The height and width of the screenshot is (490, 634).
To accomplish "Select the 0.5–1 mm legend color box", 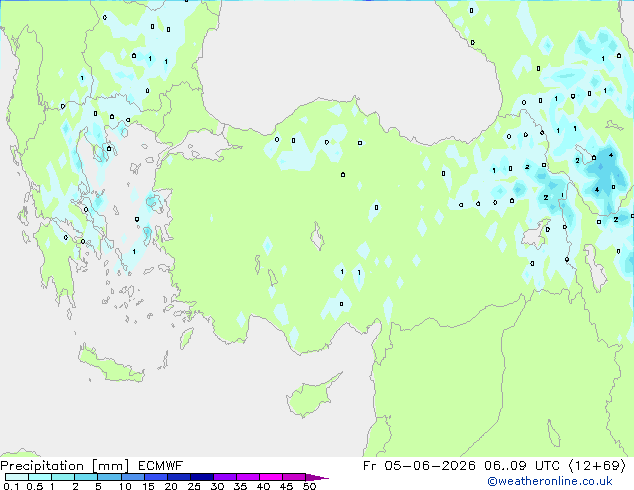I will (40, 477).
